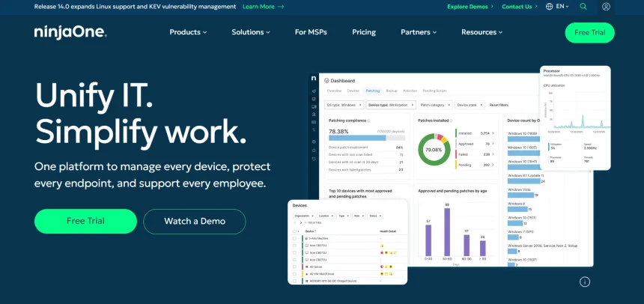Open the site search magnifier icon
The width and height of the screenshot is (644, 304).
tap(583, 7)
